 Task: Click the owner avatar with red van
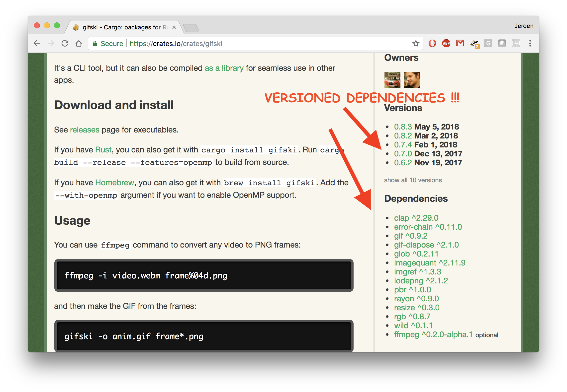click(392, 80)
